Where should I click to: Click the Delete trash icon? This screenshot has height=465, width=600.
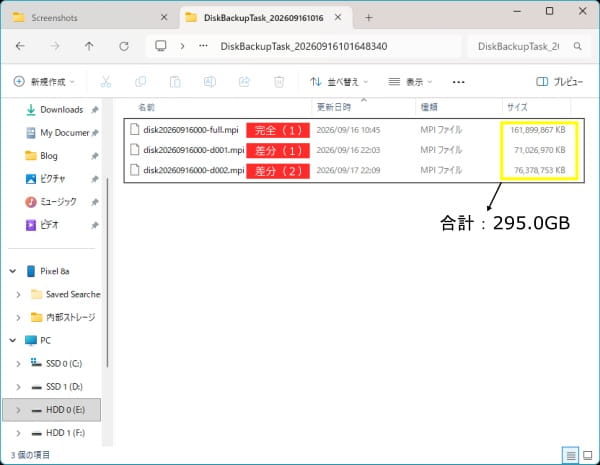(x=279, y=82)
